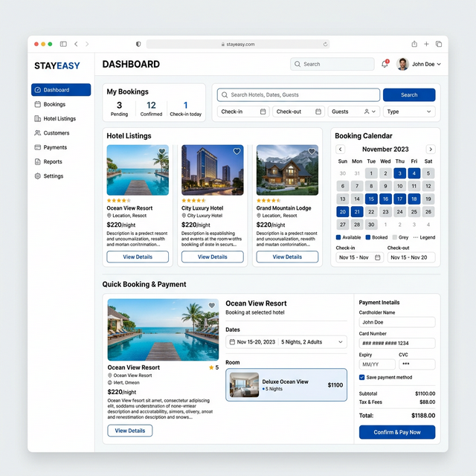Select November 22 on booking calendar
476x476 pixels.
[x=371, y=211]
